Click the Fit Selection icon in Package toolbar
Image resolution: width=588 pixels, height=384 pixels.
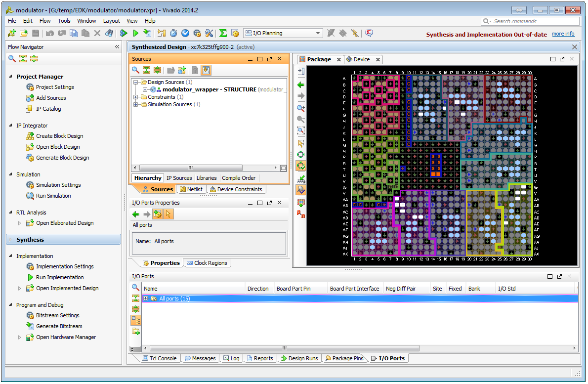tap(301, 154)
